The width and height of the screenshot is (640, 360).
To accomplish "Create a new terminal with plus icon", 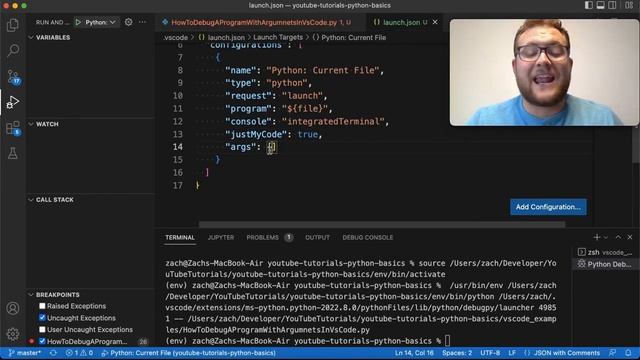I will tap(596, 237).
